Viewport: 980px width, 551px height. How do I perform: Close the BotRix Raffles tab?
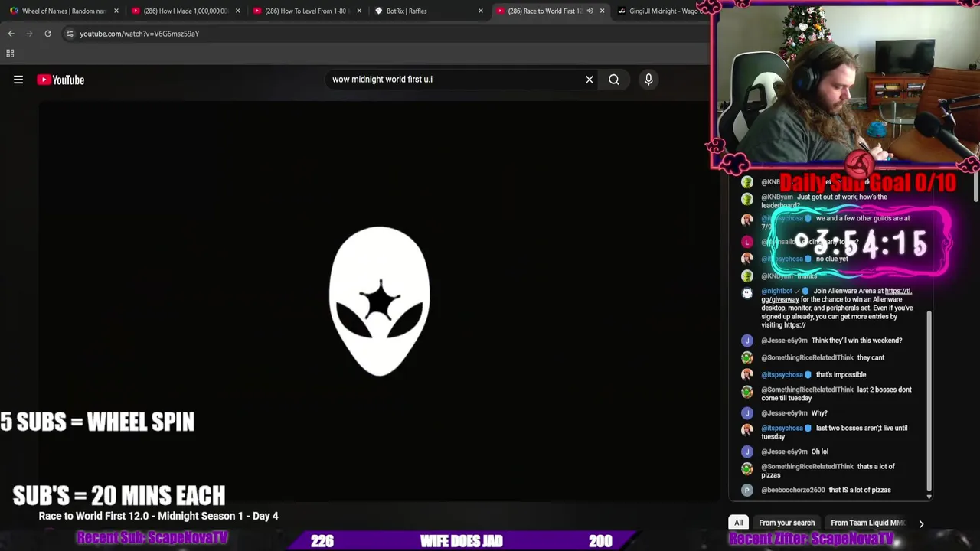point(481,11)
